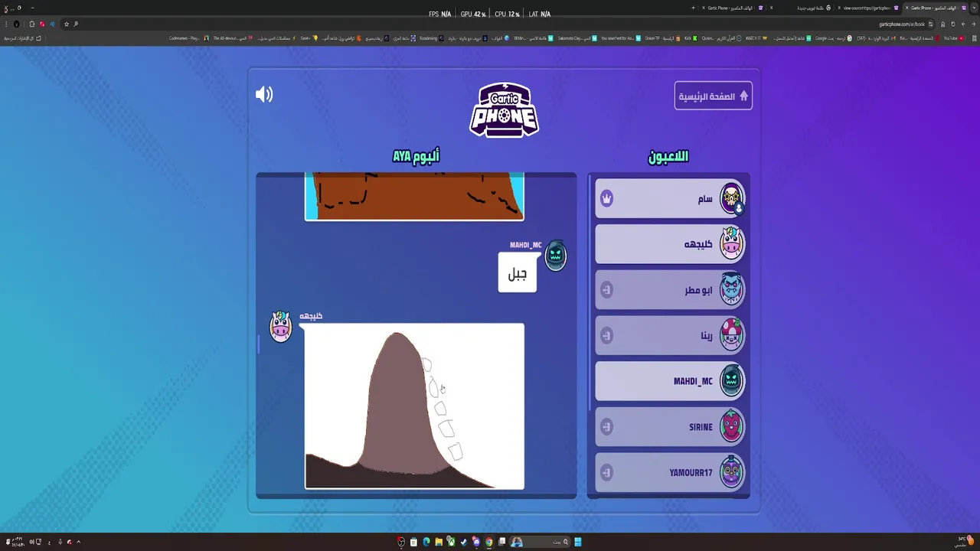
Task: Click the left-status icon on رينا row
Action: coord(606,335)
